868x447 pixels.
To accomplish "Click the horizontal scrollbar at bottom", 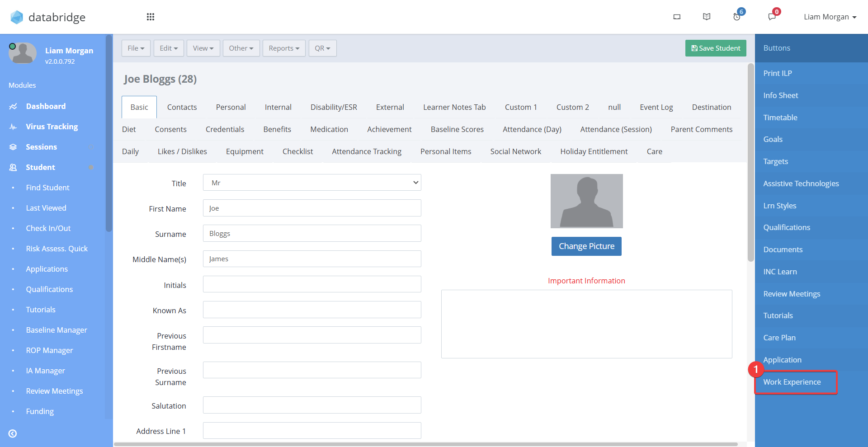I will [426, 444].
